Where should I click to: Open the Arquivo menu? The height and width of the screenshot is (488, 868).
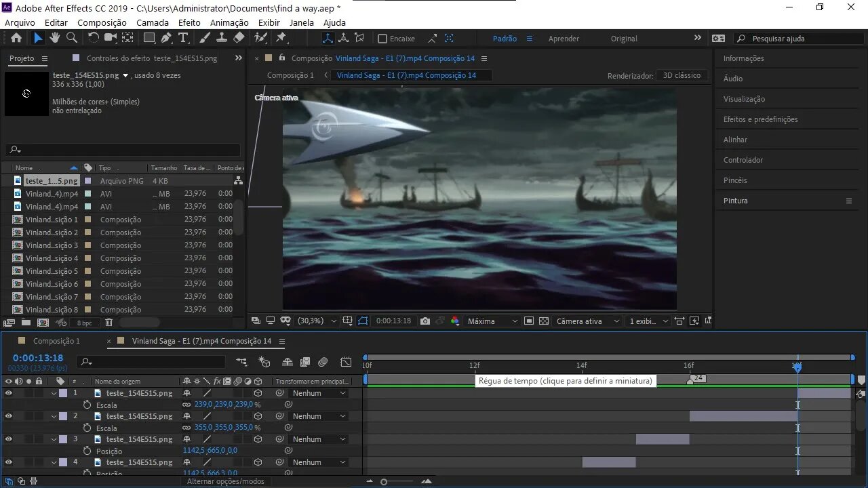[20, 22]
